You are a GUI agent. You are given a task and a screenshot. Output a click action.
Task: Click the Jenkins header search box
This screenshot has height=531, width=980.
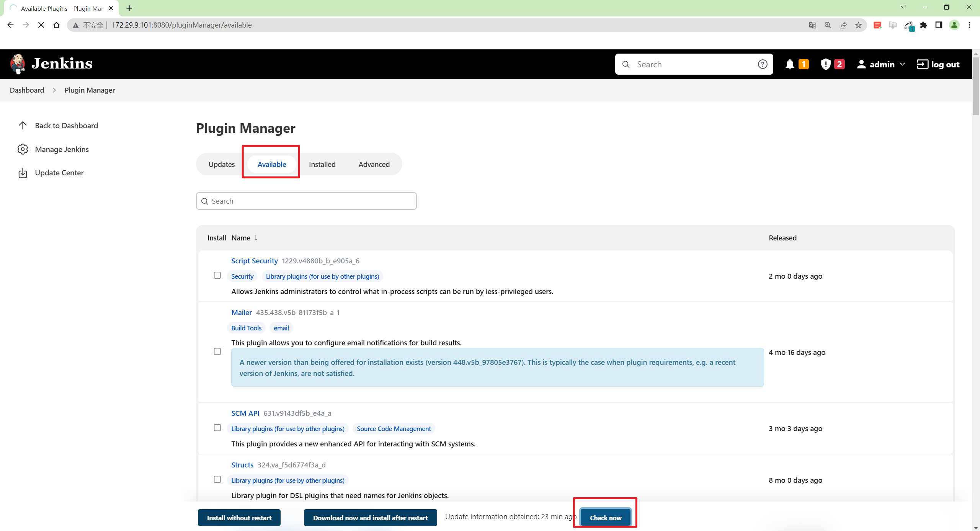[694, 64]
